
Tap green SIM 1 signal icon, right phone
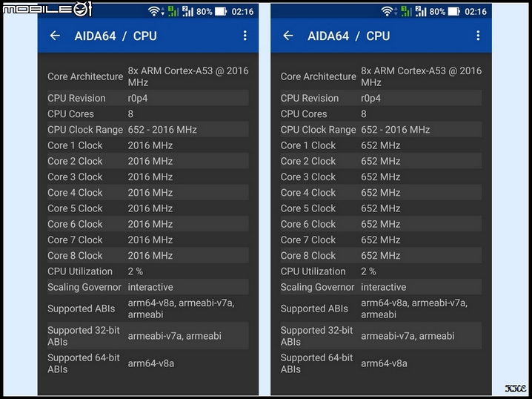[x=406, y=12]
